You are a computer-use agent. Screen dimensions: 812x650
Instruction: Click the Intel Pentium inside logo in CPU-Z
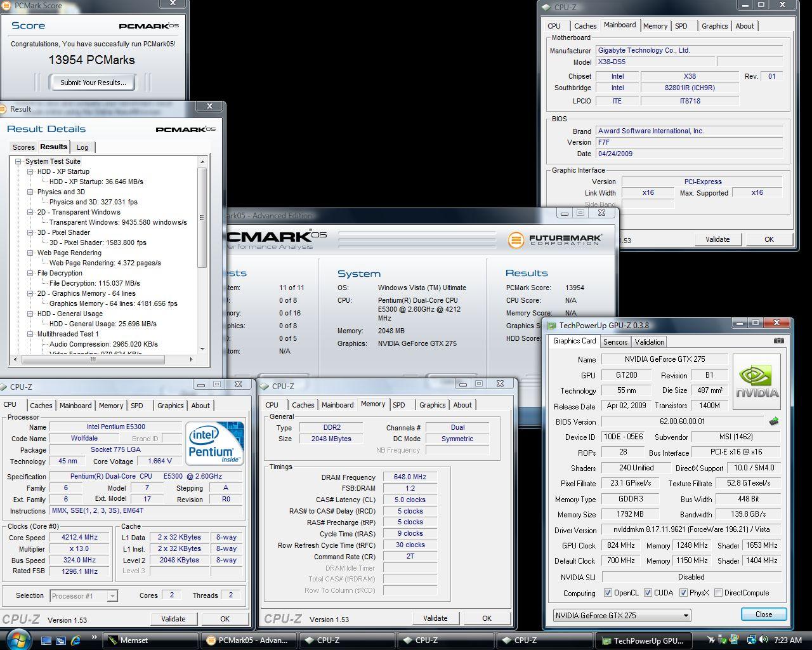(214, 444)
